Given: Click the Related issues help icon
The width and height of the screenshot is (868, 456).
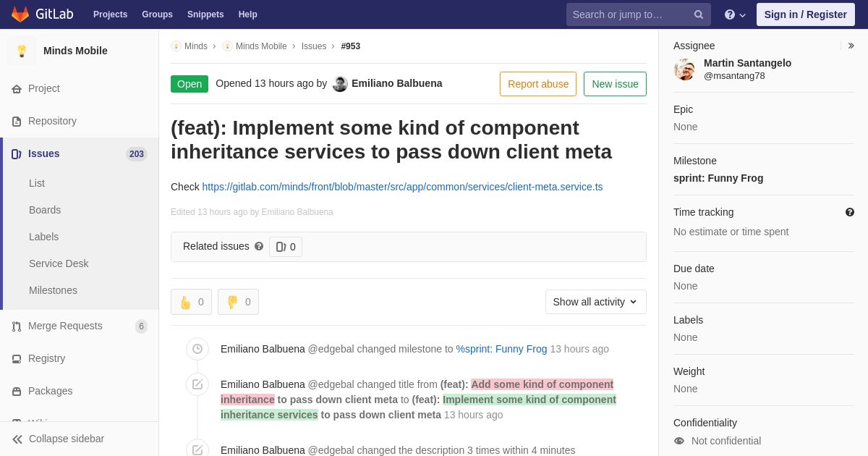Looking at the screenshot, I should coord(259,246).
